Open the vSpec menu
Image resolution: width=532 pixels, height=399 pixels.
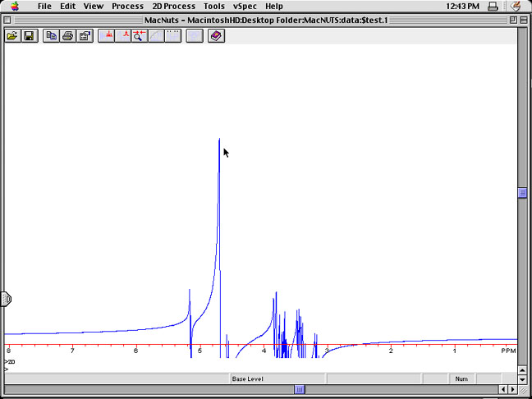243,6
